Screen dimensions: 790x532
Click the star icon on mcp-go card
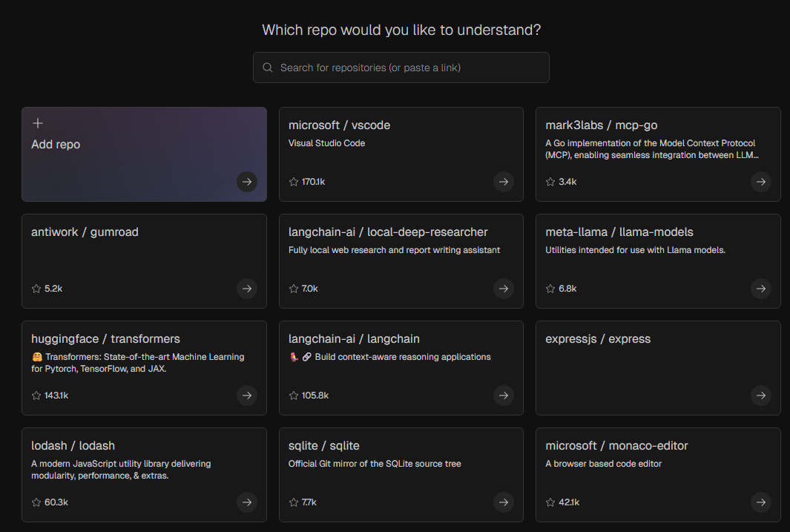(x=550, y=182)
